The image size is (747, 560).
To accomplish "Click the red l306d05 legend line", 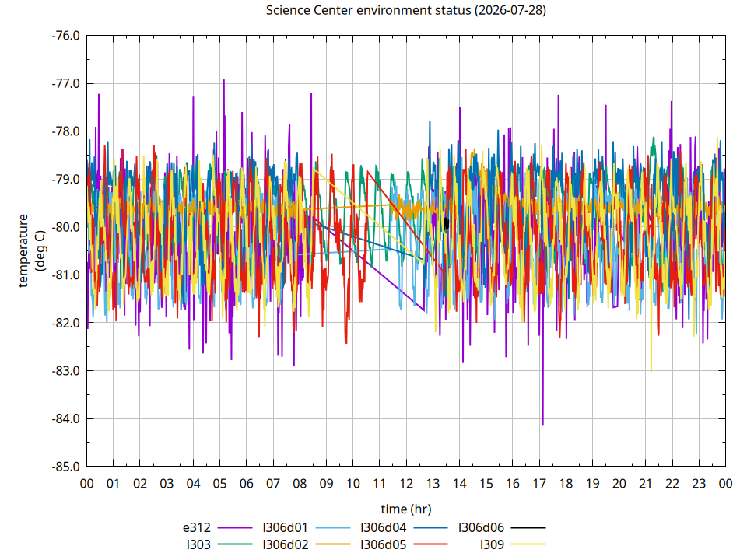I will coord(430,544).
